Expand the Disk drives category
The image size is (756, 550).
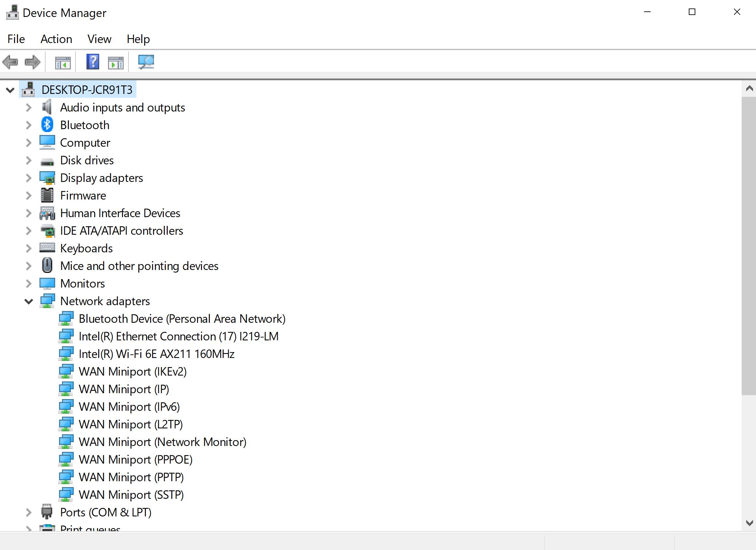(x=29, y=161)
